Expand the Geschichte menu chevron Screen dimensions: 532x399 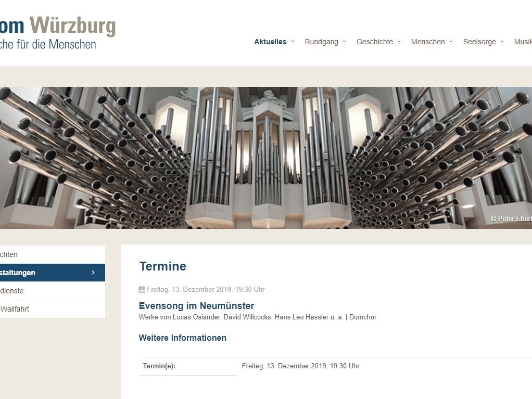pyautogui.click(x=399, y=42)
